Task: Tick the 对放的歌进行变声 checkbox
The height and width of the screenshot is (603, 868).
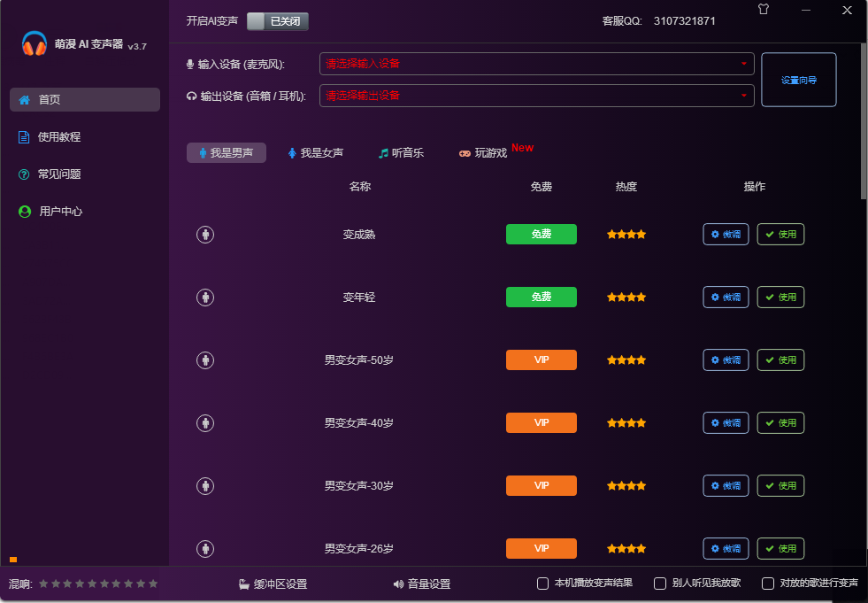Action: pyautogui.click(x=768, y=584)
